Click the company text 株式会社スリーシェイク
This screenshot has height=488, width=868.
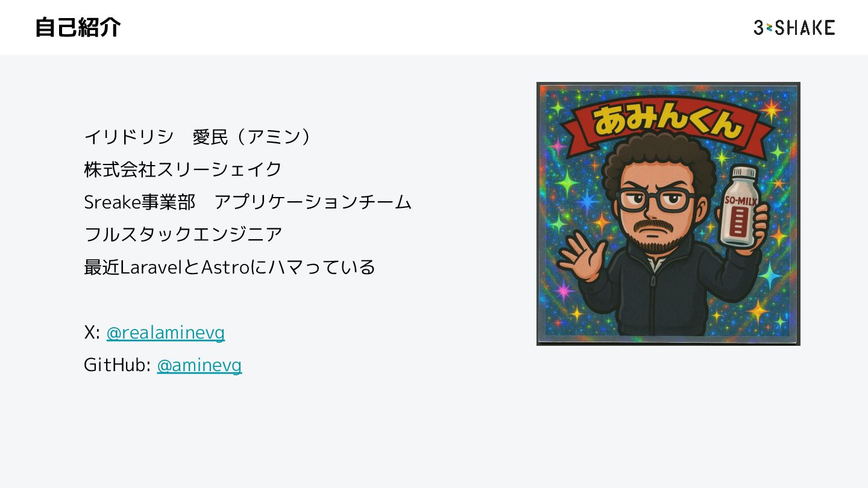tap(183, 170)
